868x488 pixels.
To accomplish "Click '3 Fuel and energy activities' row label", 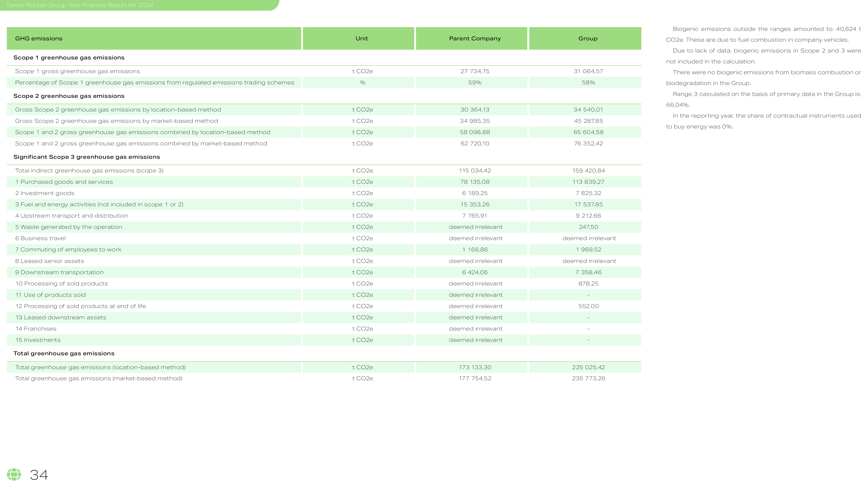I will point(99,205).
